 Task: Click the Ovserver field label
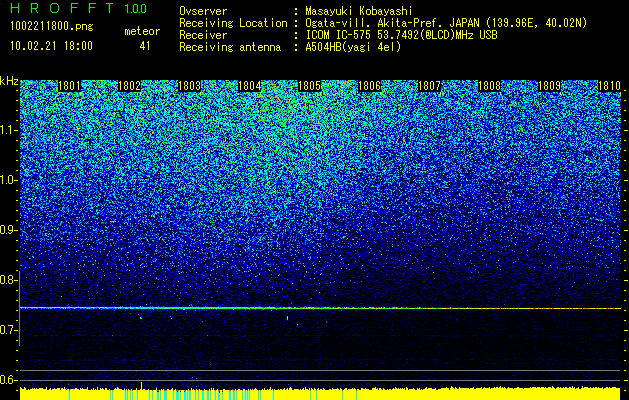coord(203,11)
